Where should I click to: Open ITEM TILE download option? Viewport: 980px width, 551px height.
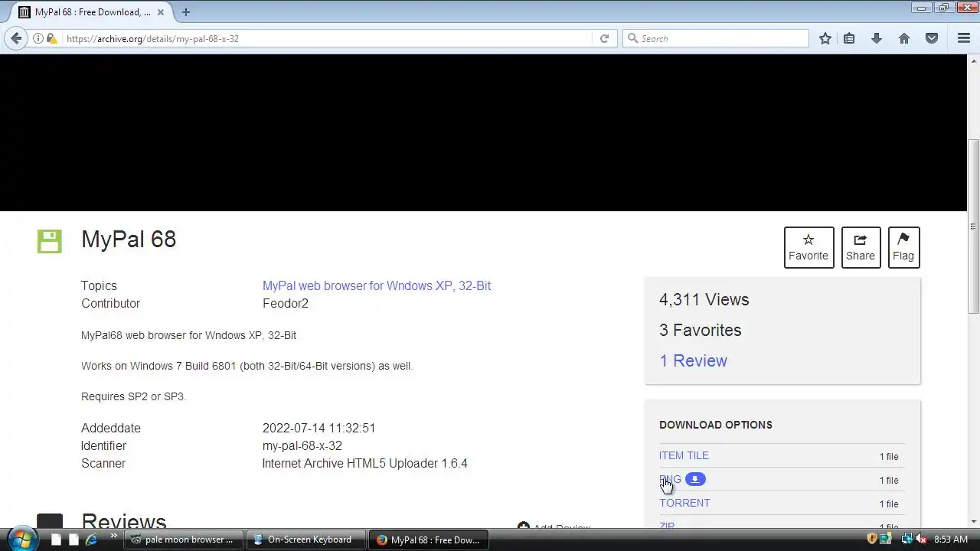click(x=684, y=455)
